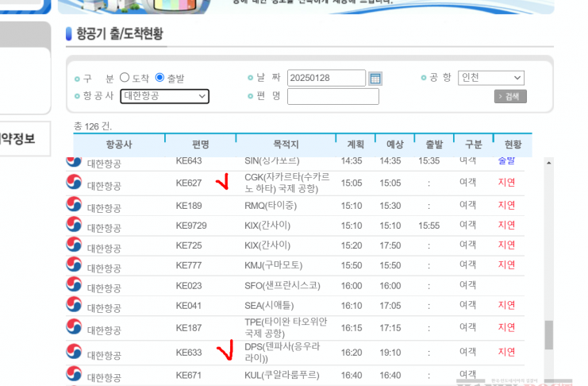The height and width of the screenshot is (386, 588).
Task: Click the Korean Air logo in KE023 row
Action: pos(74,284)
